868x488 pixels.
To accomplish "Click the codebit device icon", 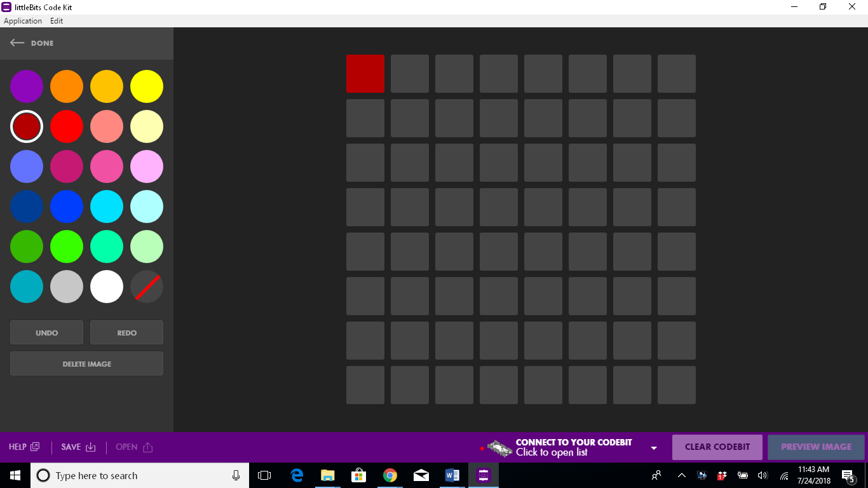I will pyautogui.click(x=499, y=448).
